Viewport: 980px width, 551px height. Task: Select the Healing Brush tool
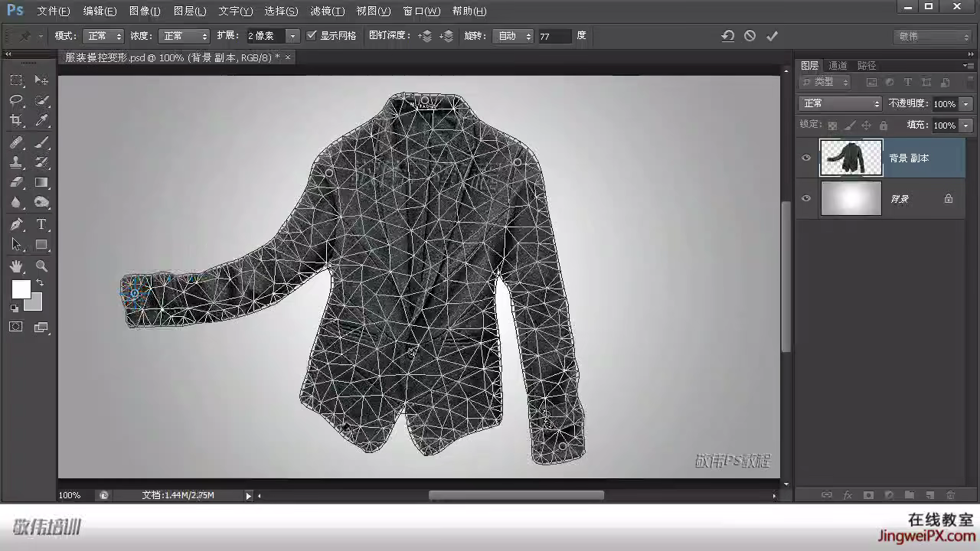[x=16, y=142]
